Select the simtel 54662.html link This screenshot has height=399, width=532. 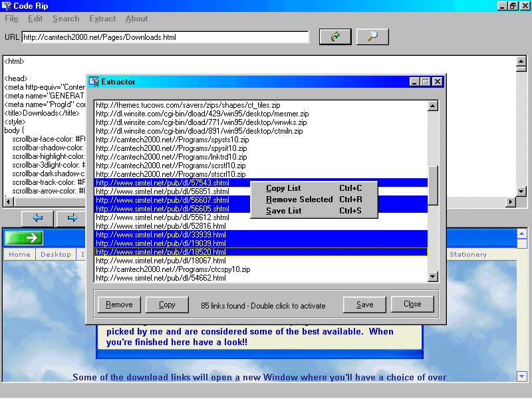click(x=261, y=278)
